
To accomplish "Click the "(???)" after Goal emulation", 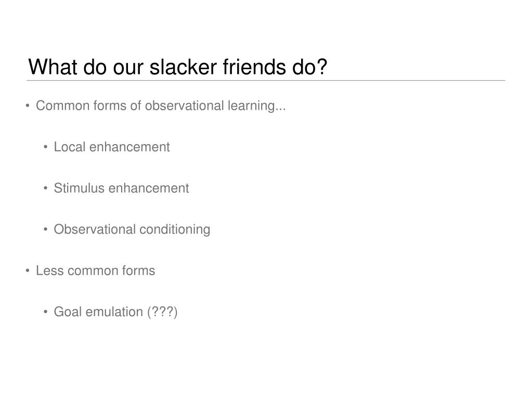I will coord(162,312).
